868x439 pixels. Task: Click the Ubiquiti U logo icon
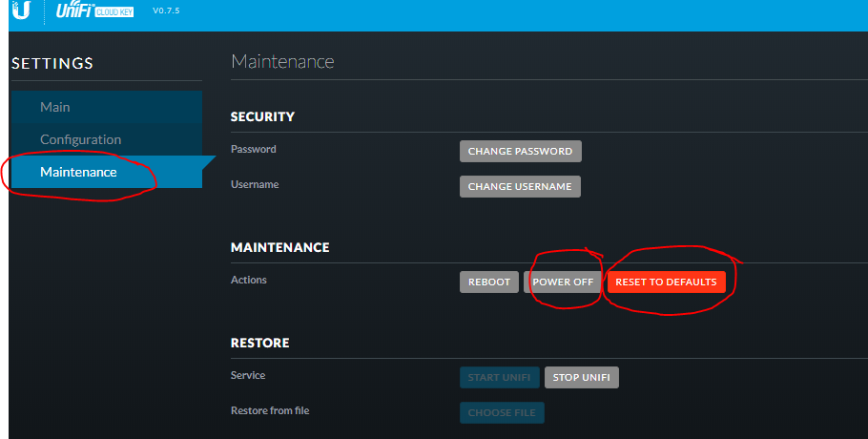[20, 10]
